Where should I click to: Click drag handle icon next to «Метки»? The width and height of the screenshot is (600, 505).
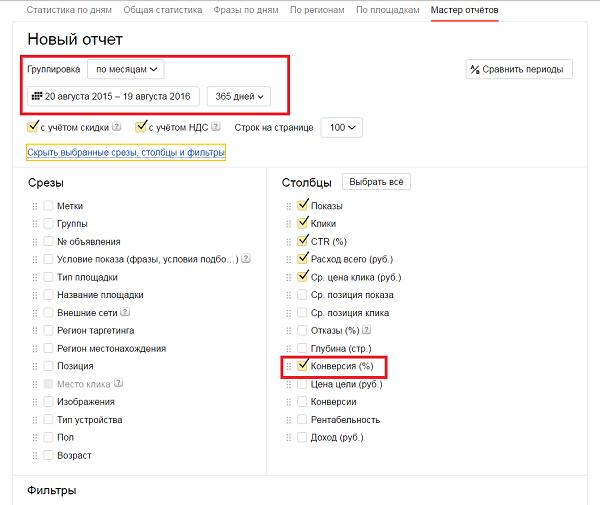(x=35, y=206)
